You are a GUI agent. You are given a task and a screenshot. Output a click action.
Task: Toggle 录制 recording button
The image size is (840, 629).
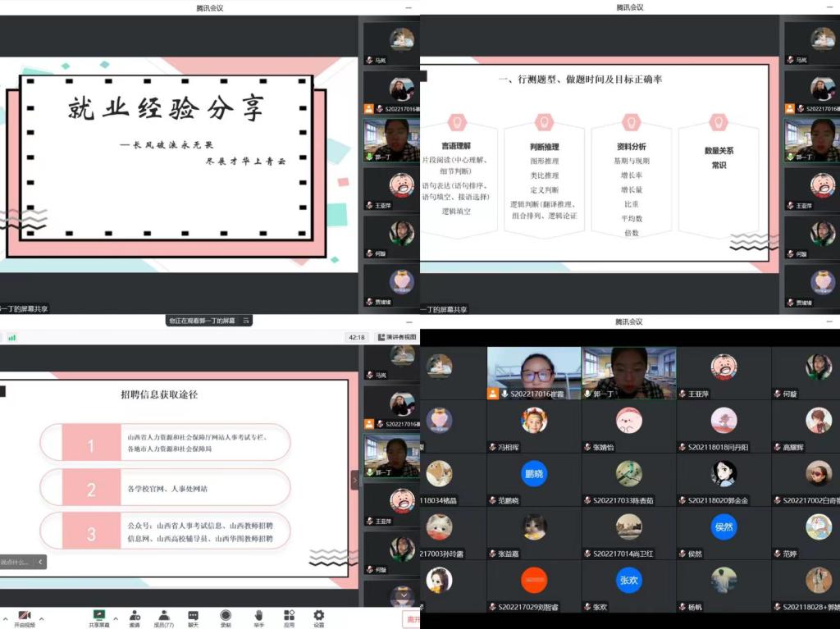coord(226,618)
